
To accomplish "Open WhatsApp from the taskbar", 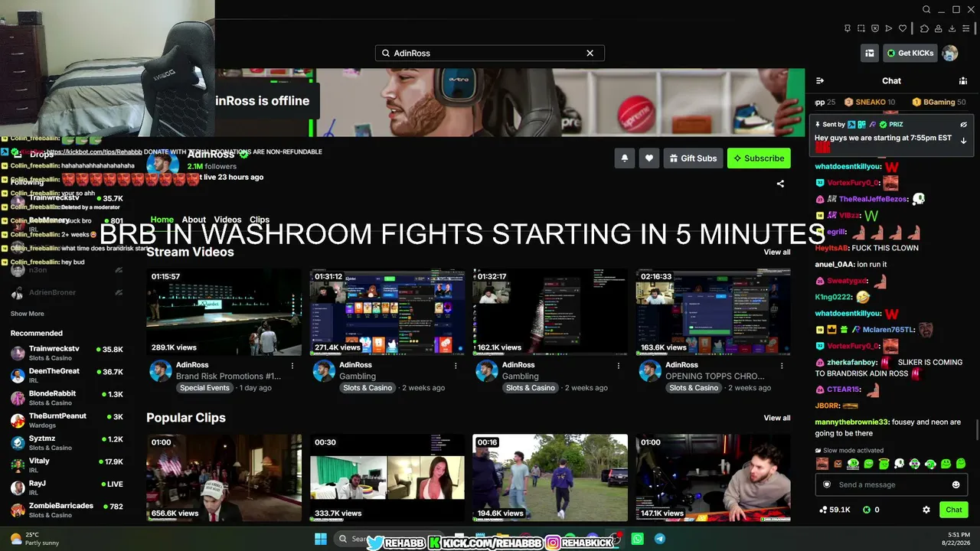I will pyautogui.click(x=638, y=539).
